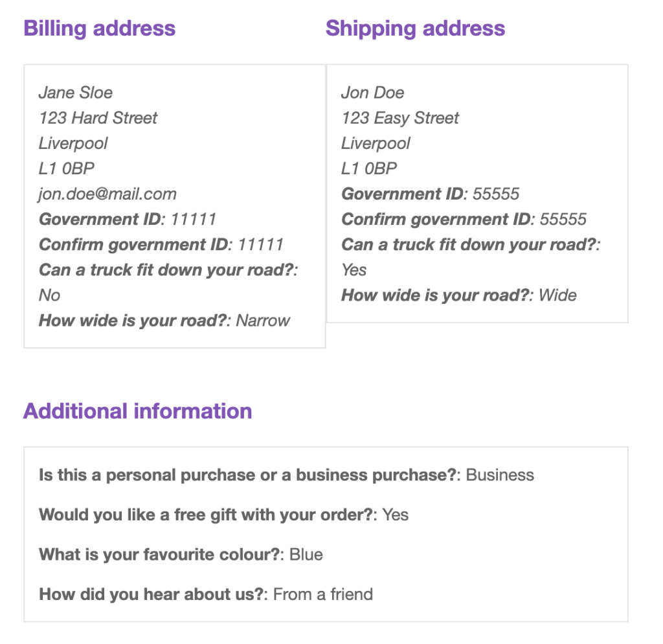This screenshot has height=644, width=663.
Task: Click the "Additional information" heading
Action: pos(137,411)
